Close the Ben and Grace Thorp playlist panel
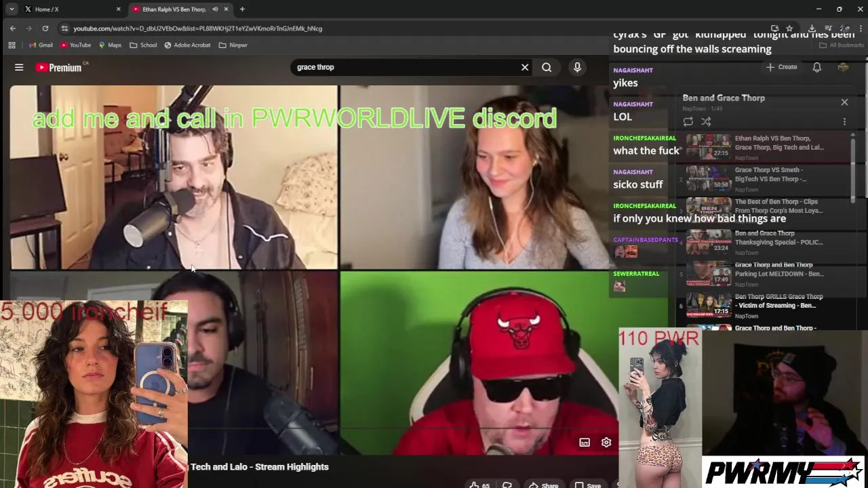The height and width of the screenshot is (488, 868). coord(844,102)
